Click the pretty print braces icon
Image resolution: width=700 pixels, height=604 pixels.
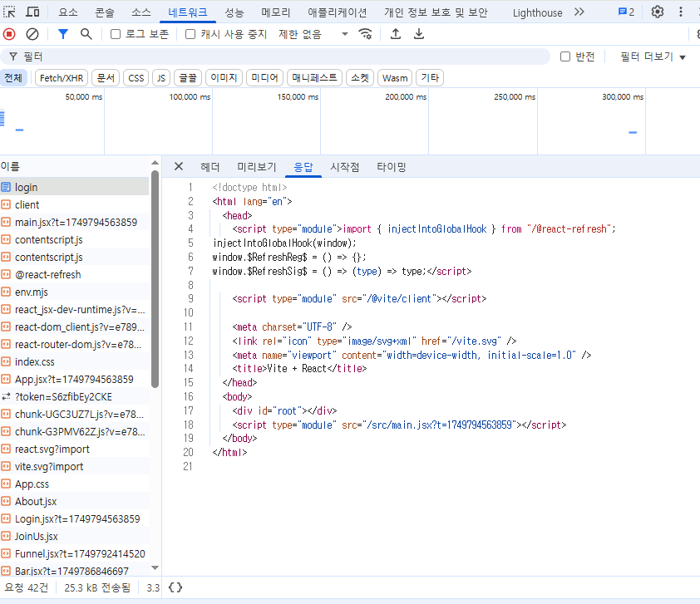click(x=175, y=587)
